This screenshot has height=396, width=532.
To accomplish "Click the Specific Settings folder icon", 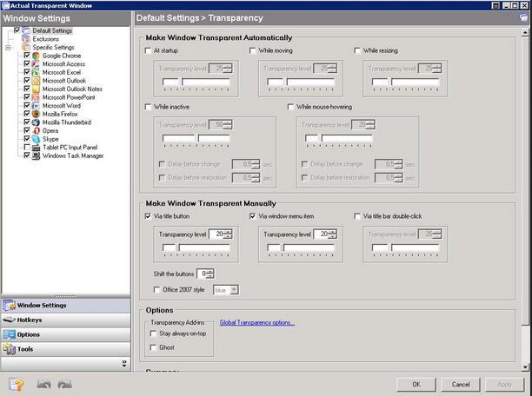I will point(26,47).
